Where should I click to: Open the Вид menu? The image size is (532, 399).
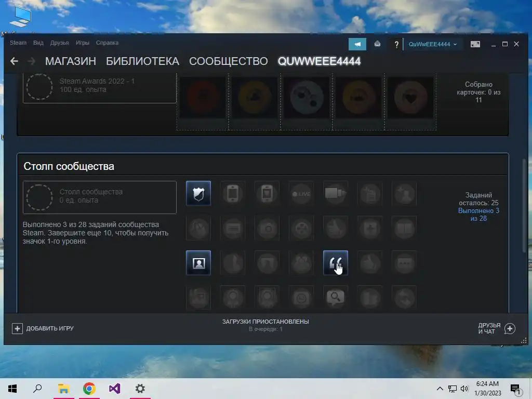38,43
